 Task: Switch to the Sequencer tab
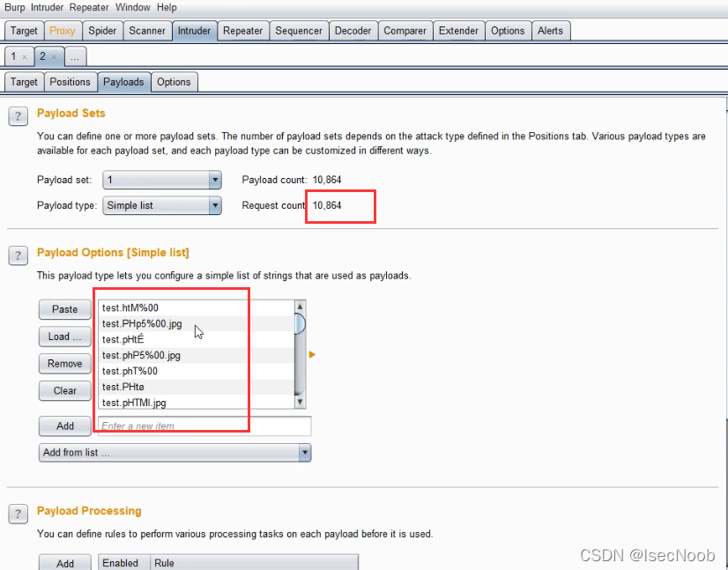pos(299,31)
